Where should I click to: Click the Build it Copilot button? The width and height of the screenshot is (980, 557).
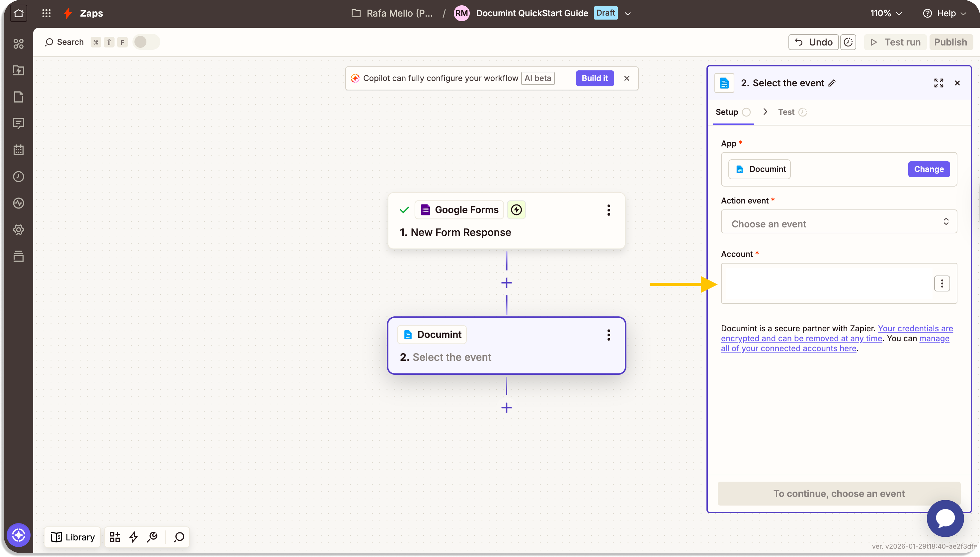click(x=595, y=78)
